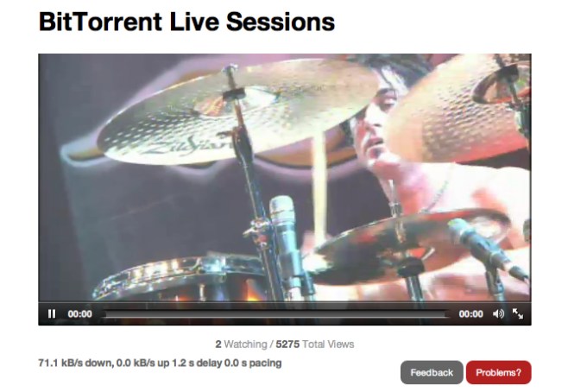Click the 0.0 s pacing readout

pyautogui.click(x=253, y=363)
